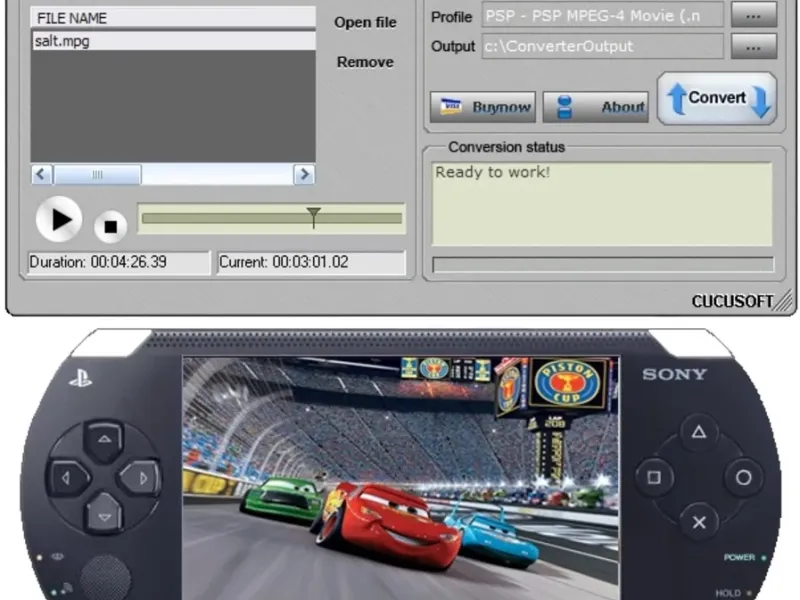Click the PSP d-pad right arrow

coord(141,478)
